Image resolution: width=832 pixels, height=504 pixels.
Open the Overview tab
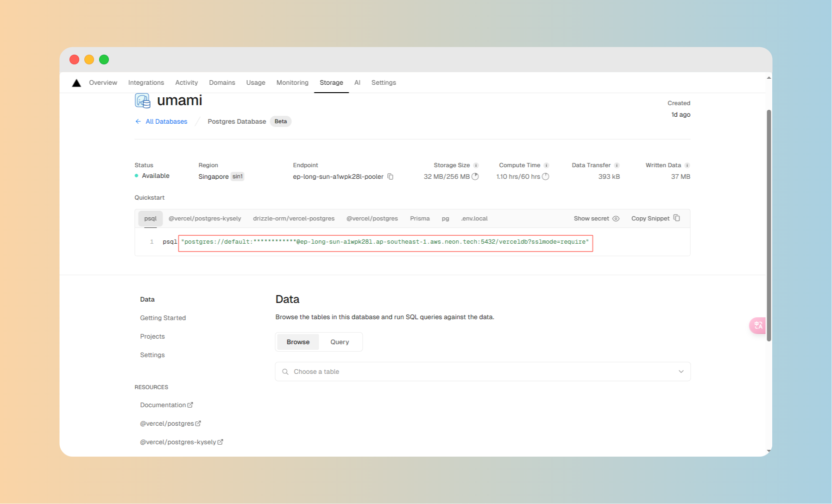pos(103,82)
